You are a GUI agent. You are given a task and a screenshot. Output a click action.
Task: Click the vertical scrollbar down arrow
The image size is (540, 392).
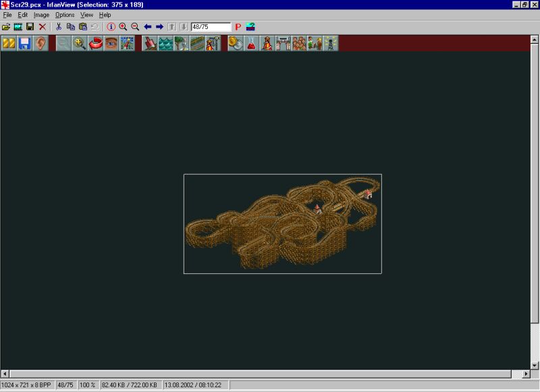[x=534, y=365]
